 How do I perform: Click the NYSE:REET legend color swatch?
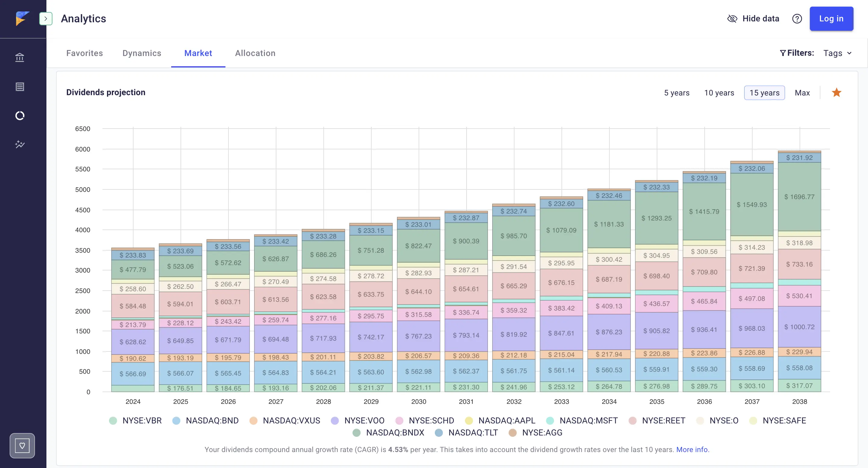(633, 420)
